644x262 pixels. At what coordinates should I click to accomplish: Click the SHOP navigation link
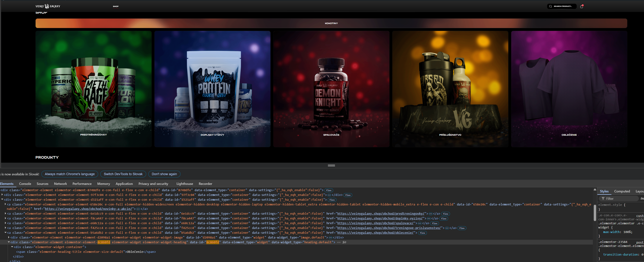point(116,6)
